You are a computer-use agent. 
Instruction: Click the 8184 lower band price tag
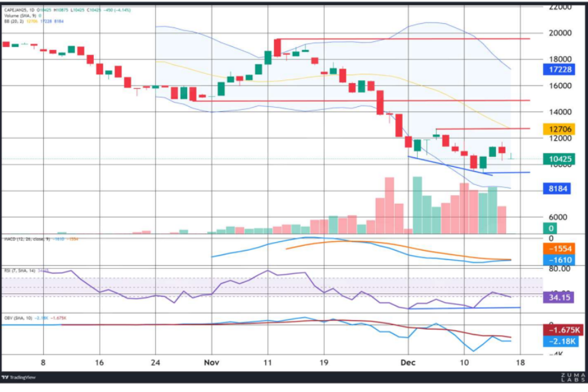[557, 189]
